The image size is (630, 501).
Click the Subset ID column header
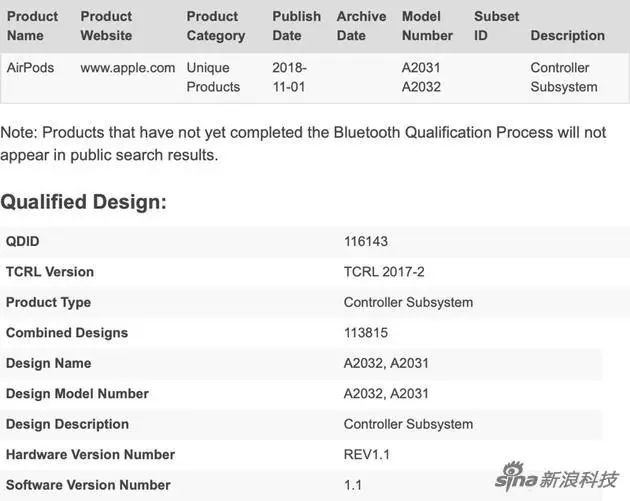pos(496,26)
